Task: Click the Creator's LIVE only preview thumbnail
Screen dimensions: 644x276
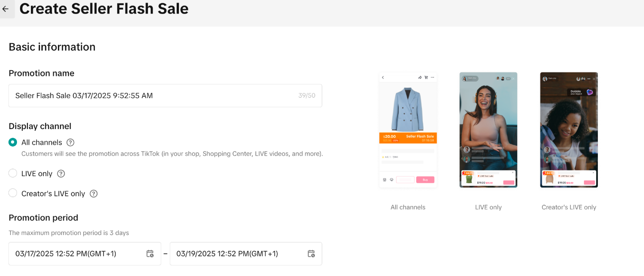Action: pos(569,129)
